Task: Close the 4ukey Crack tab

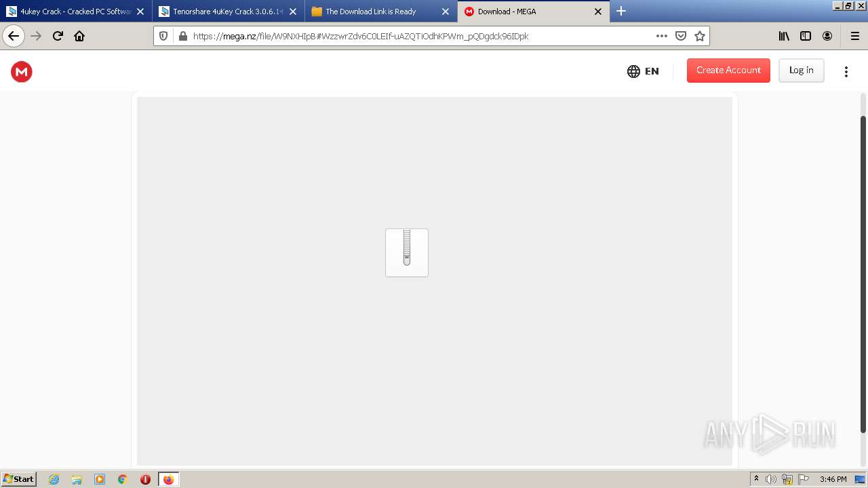Action: [x=140, y=12]
